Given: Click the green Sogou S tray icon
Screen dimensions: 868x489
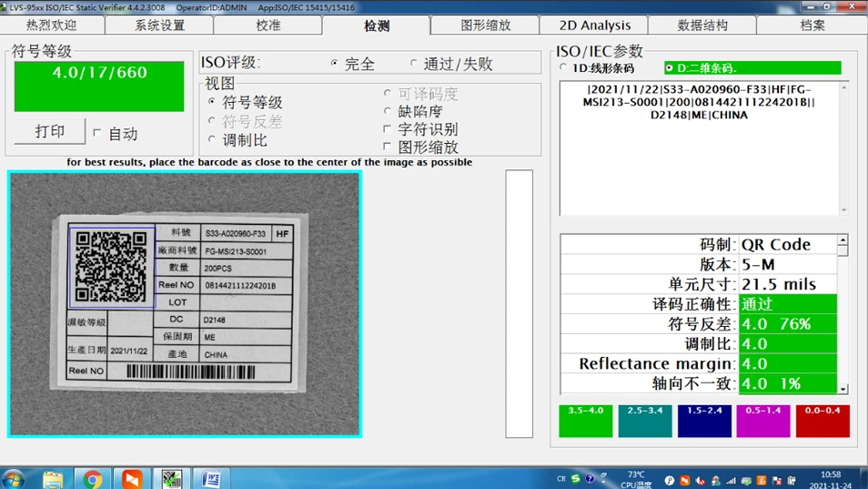Looking at the screenshot, I should coord(576,479).
